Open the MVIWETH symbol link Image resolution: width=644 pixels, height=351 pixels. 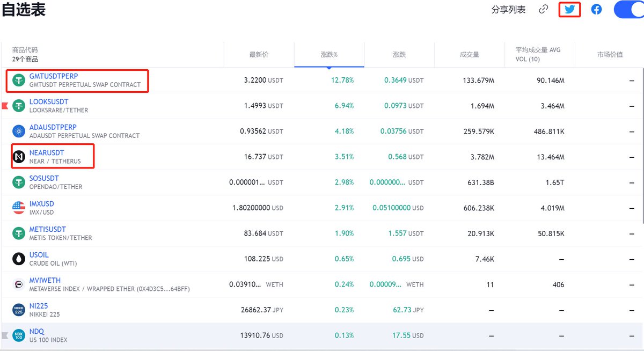(45, 280)
